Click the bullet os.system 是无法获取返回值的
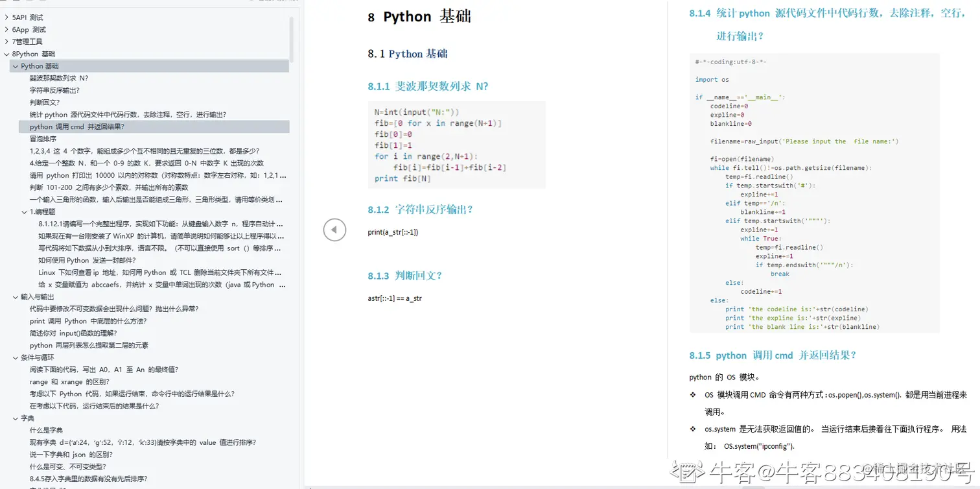 pyautogui.click(x=835, y=437)
